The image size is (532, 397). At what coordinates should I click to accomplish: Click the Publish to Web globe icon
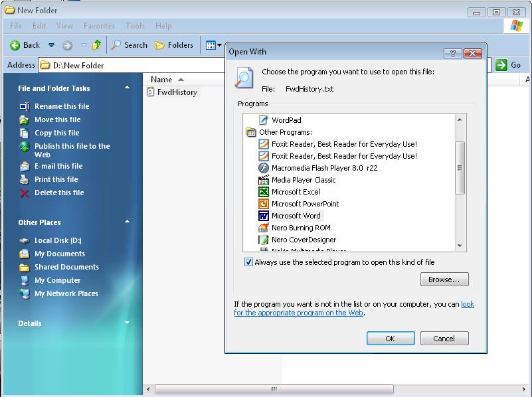[x=25, y=147]
